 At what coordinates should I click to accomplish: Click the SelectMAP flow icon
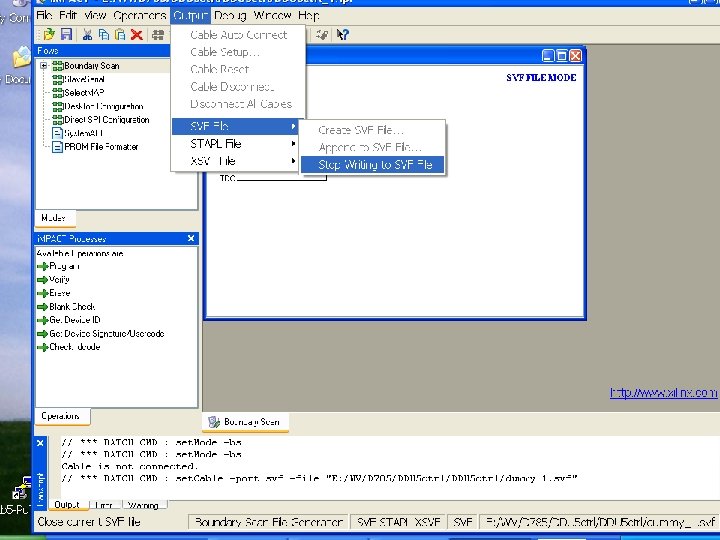coord(57,93)
